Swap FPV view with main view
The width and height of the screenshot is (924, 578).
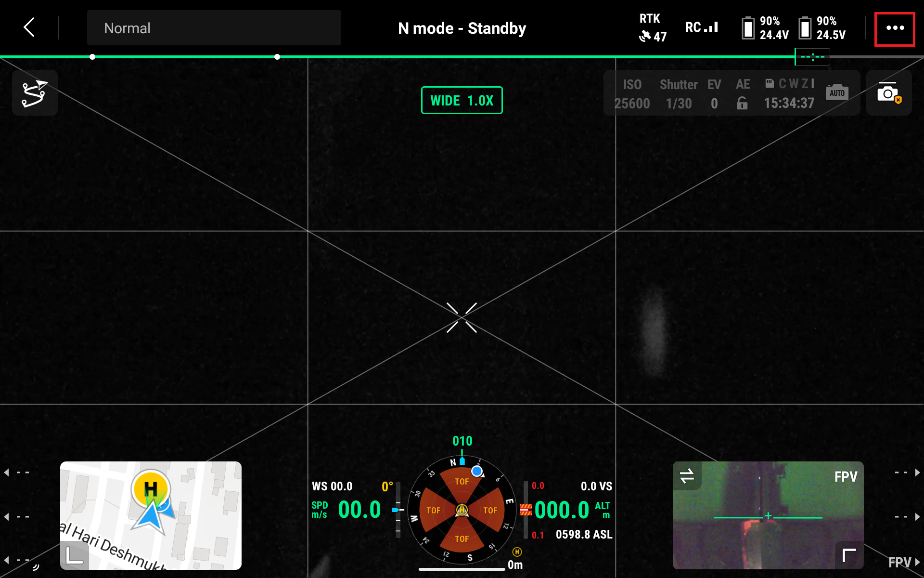(687, 476)
